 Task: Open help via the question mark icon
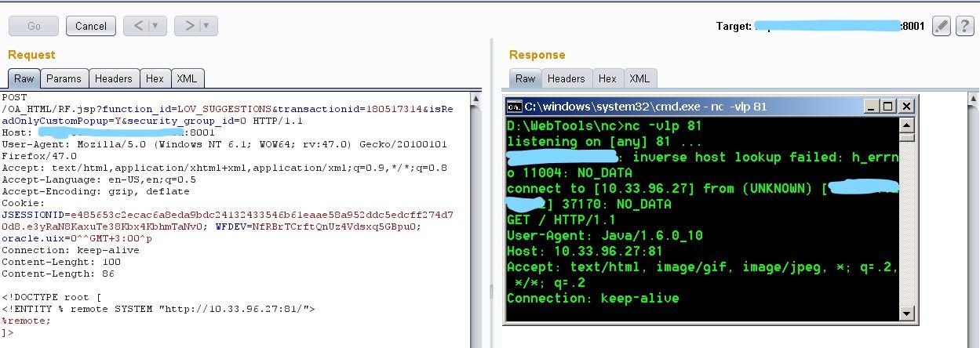964,26
